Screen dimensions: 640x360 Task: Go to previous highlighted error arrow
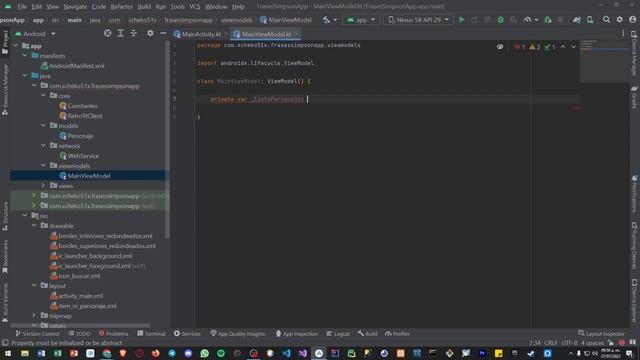(x=563, y=47)
